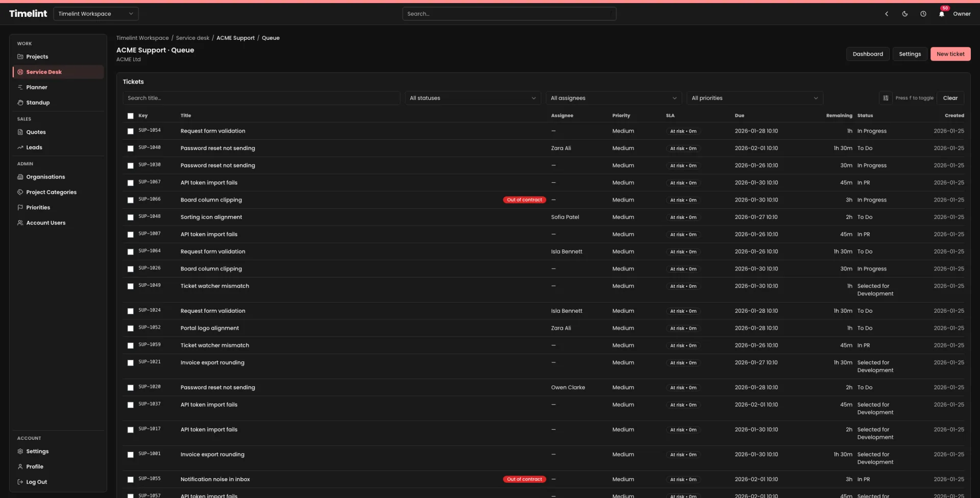Create a New ticket
Image resolution: width=980 pixels, height=498 pixels.
(950, 54)
